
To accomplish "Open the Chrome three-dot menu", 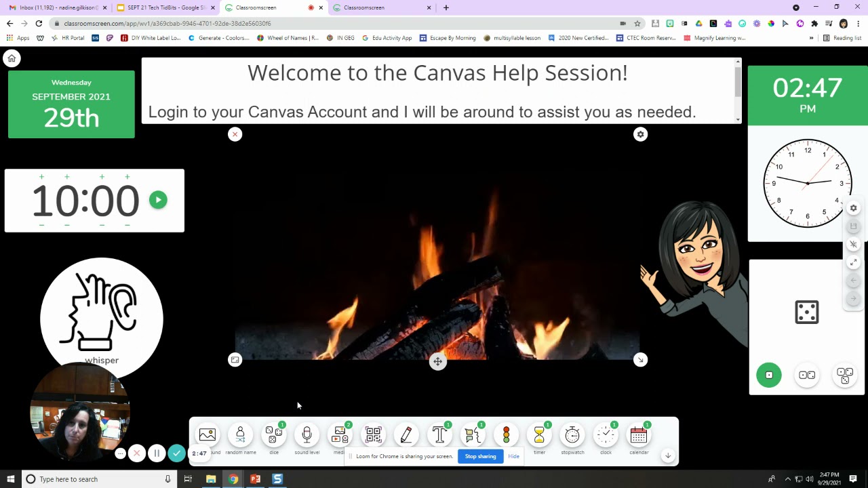I will 858,23.
